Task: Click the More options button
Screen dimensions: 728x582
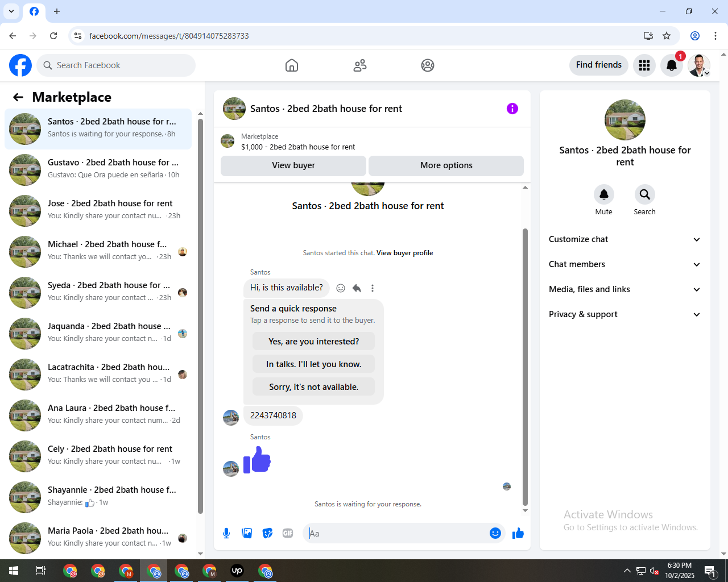Action: [x=446, y=165]
